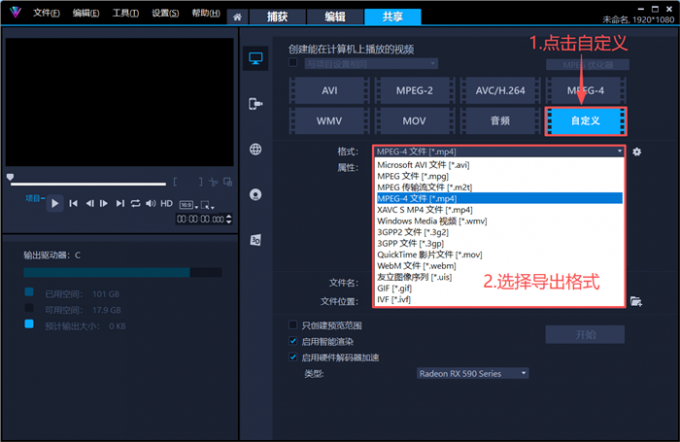
Task: Enable 只创建预览范围 checkbox
Action: pyautogui.click(x=293, y=325)
